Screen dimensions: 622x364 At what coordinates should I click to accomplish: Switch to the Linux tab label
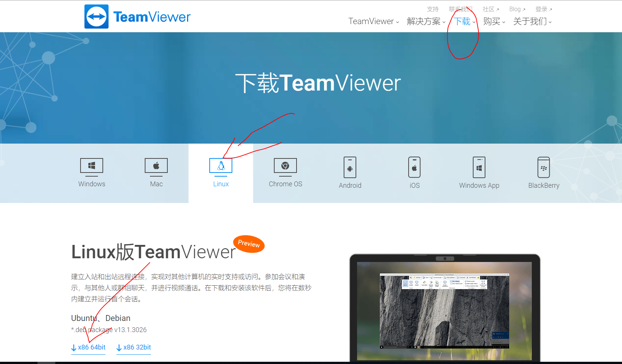pyautogui.click(x=221, y=184)
